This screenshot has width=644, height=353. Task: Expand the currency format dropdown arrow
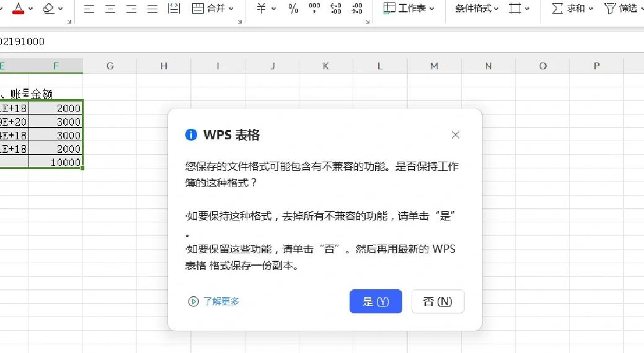273,9
